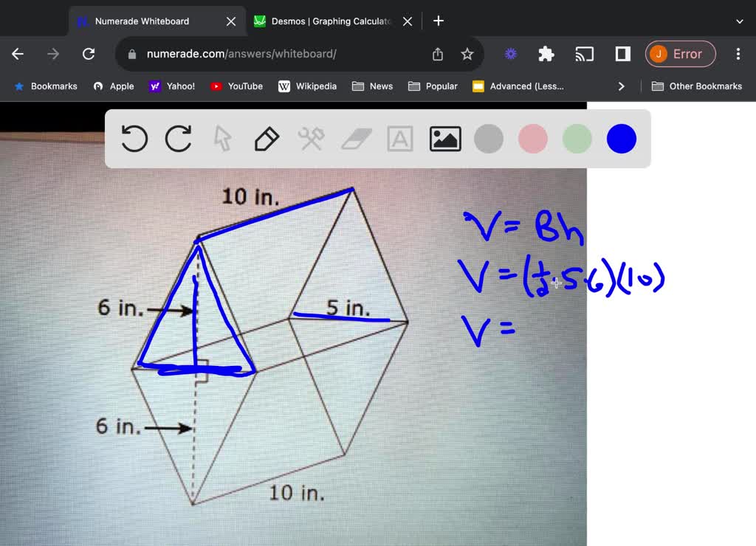Click the Chrome cast icon
This screenshot has height=546, width=756.
[585, 54]
